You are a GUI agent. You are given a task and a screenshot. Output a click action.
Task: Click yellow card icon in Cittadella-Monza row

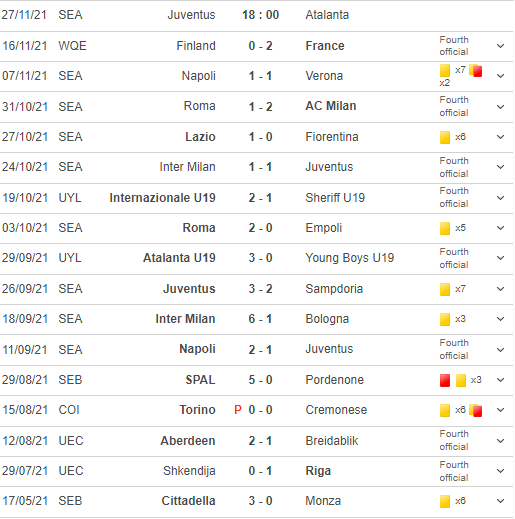click(445, 501)
